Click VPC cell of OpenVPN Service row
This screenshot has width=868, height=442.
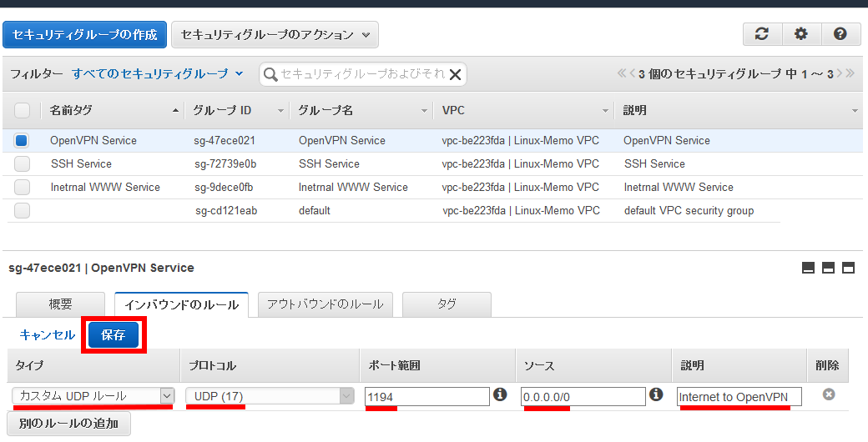pyautogui.click(x=520, y=140)
